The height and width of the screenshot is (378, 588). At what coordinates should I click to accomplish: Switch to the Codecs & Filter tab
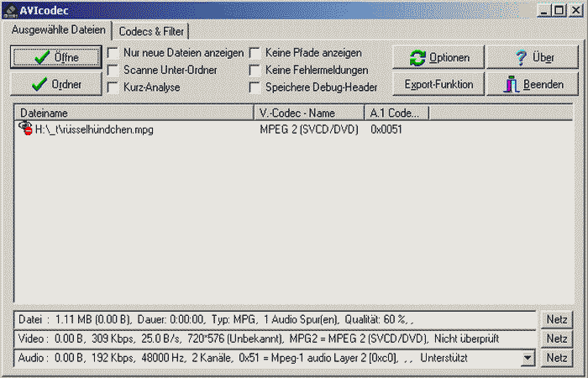click(152, 31)
